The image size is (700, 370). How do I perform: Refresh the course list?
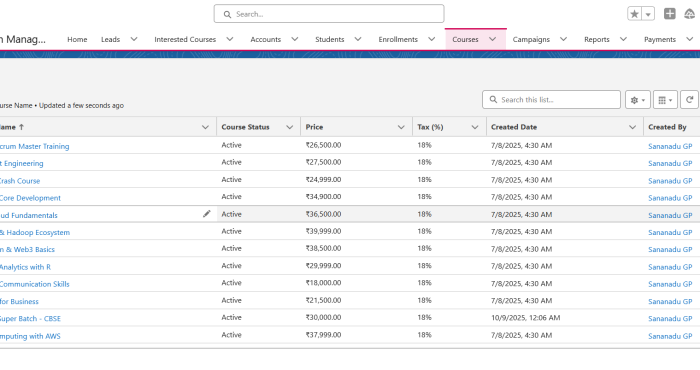[x=689, y=100]
